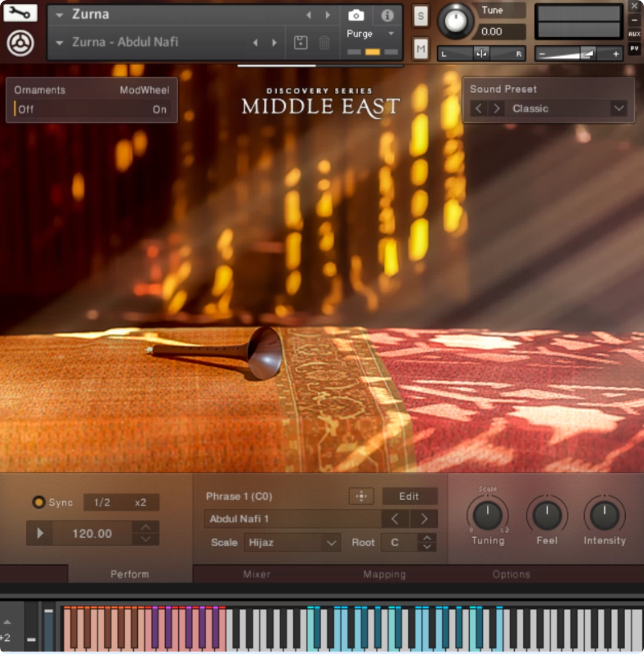Open the wrench instrument edit mode
The image size is (644, 654).
pyautogui.click(x=20, y=13)
